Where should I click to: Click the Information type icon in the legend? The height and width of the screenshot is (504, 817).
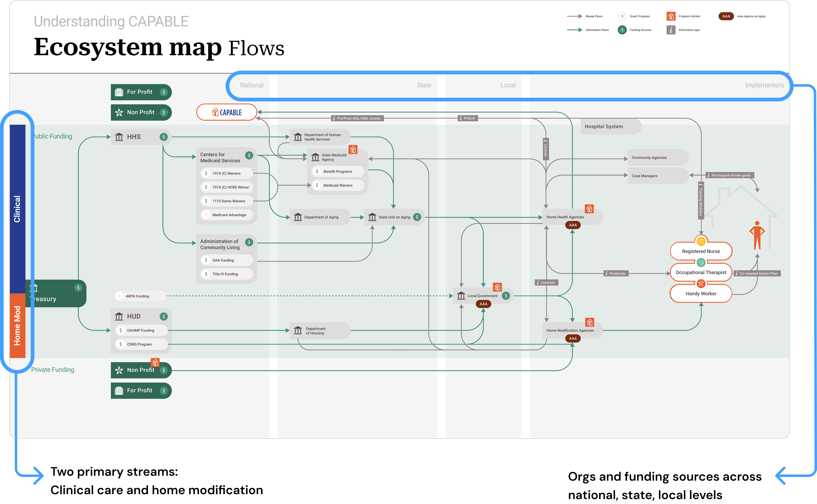click(x=671, y=30)
